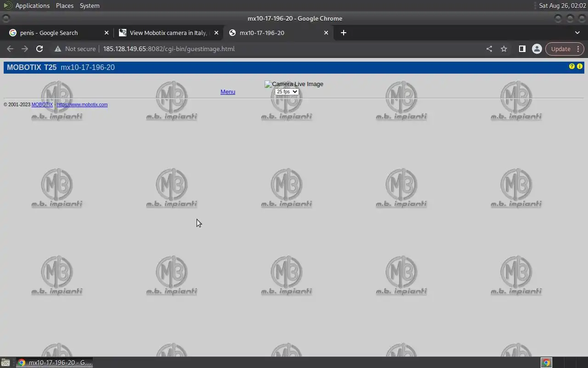
Task: Click the browser back arrow
Action: click(x=10, y=49)
